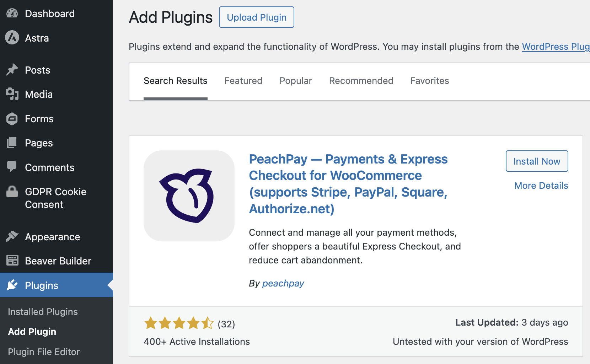Click the Dashboard gauge icon
Viewport: 590px width, 364px height.
[12, 14]
